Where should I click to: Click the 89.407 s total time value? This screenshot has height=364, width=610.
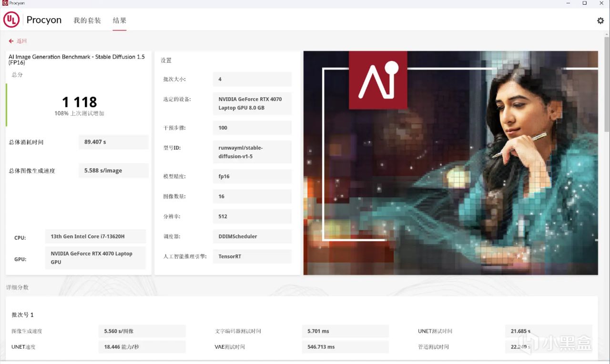pyautogui.click(x=113, y=142)
